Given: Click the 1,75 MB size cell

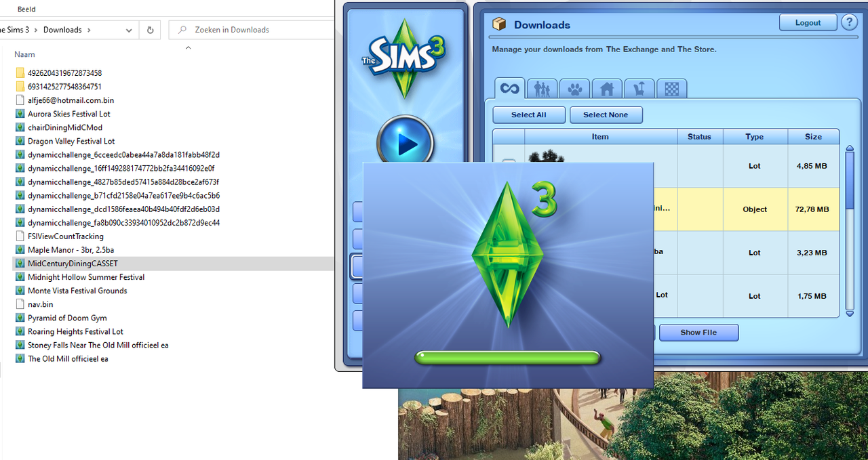Looking at the screenshot, I should click(813, 296).
